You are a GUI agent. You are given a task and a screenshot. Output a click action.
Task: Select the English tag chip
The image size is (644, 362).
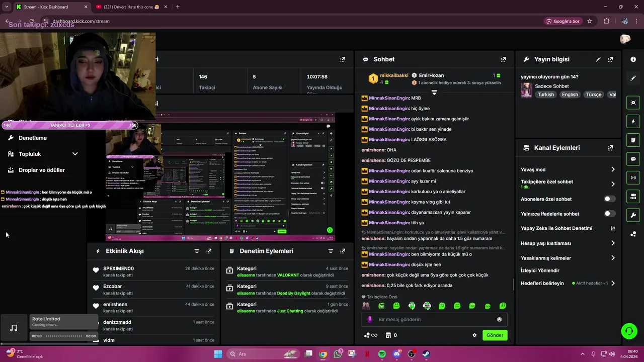(x=570, y=95)
